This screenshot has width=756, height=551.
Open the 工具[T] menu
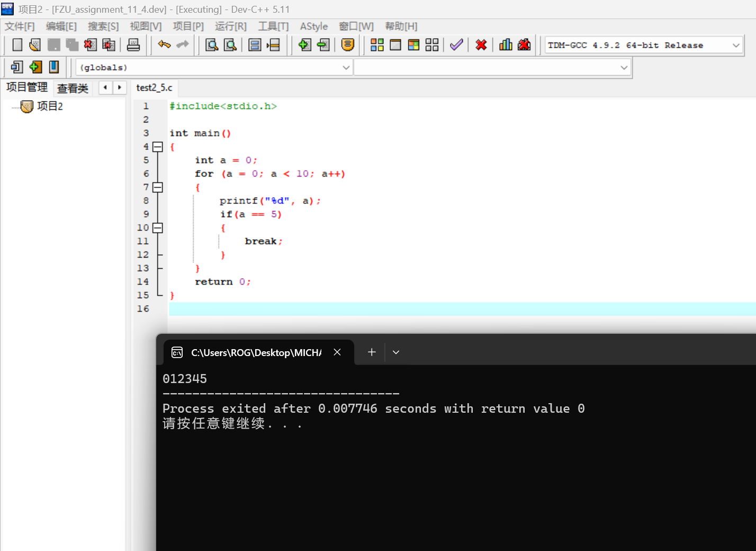point(273,26)
